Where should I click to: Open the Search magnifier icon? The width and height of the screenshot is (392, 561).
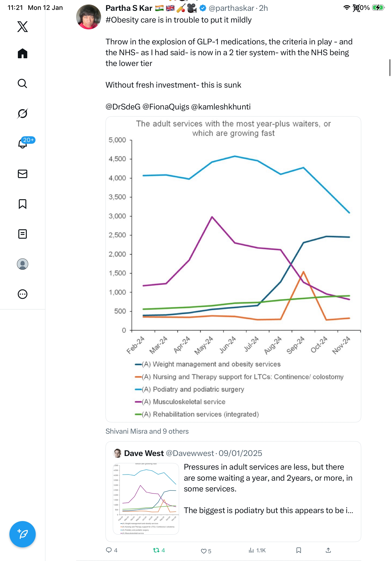[23, 84]
